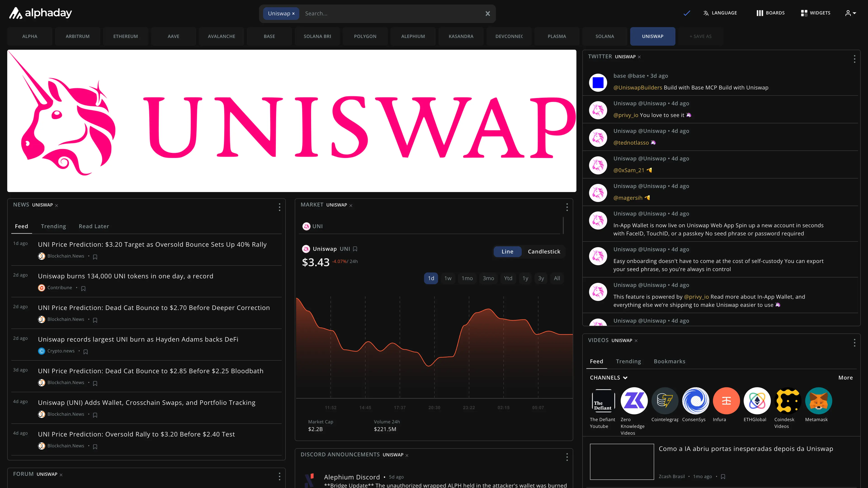868x488 pixels.
Task: Select the 3mo chart range
Action: pos(488,278)
